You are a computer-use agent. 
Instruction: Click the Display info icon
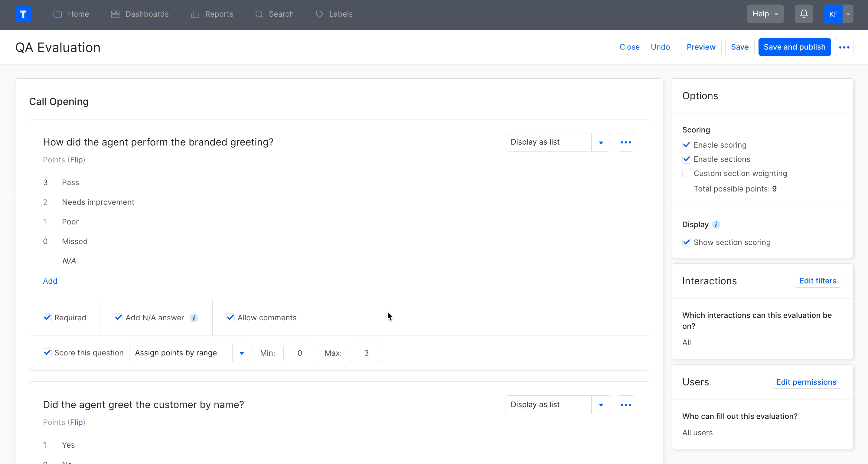click(716, 224)
